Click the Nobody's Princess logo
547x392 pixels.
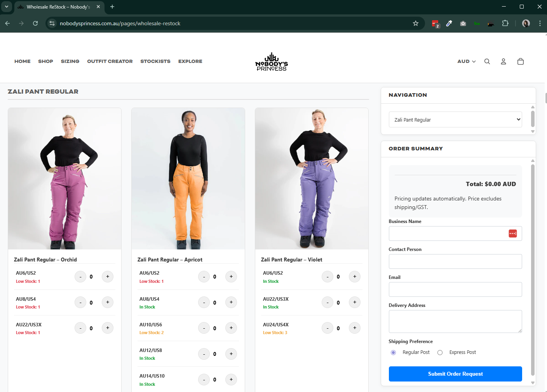(x=272, y=62)
